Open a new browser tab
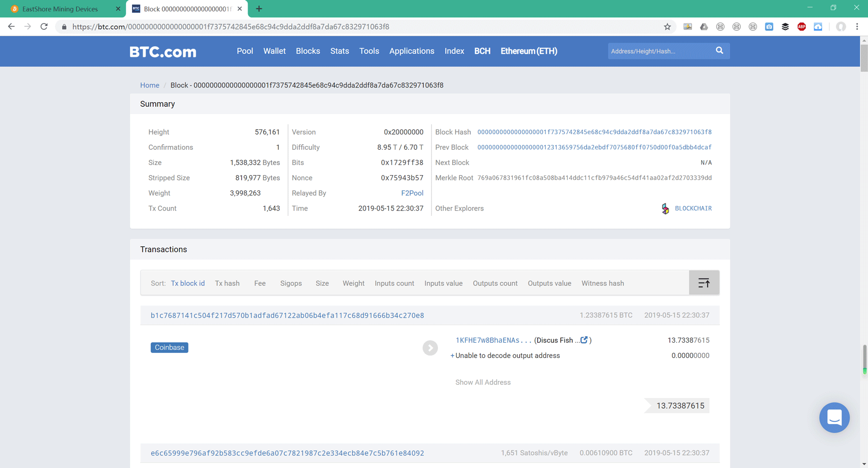The width and height of the screenshot is (868, 468). click(x=259, y=9)
